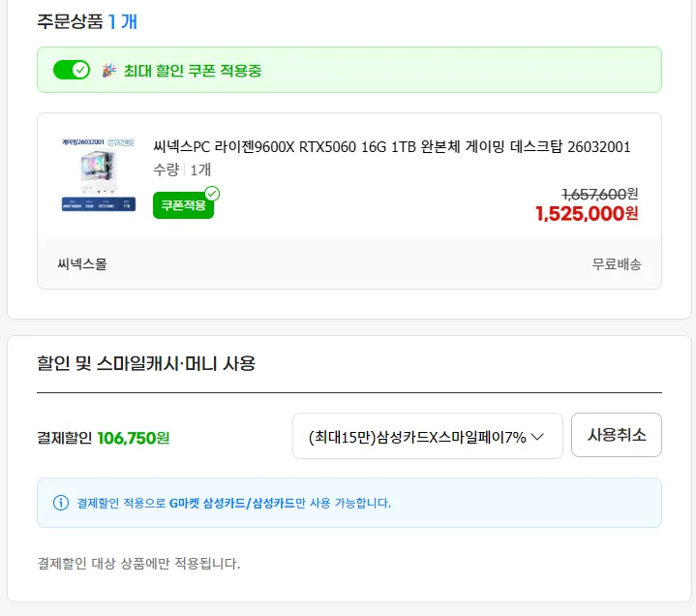
Task: Toggle the maximum discount coupon switch
Action: click(x=72, y=70)
